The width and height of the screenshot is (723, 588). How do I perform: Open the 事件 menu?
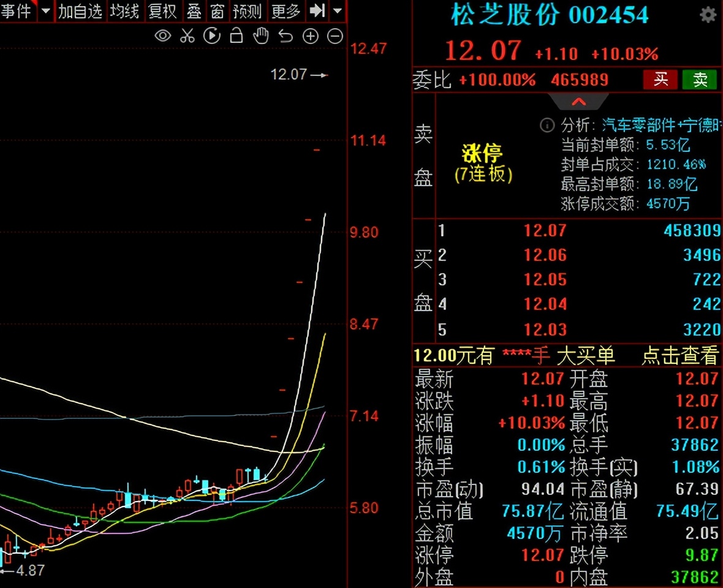[16, 10]
